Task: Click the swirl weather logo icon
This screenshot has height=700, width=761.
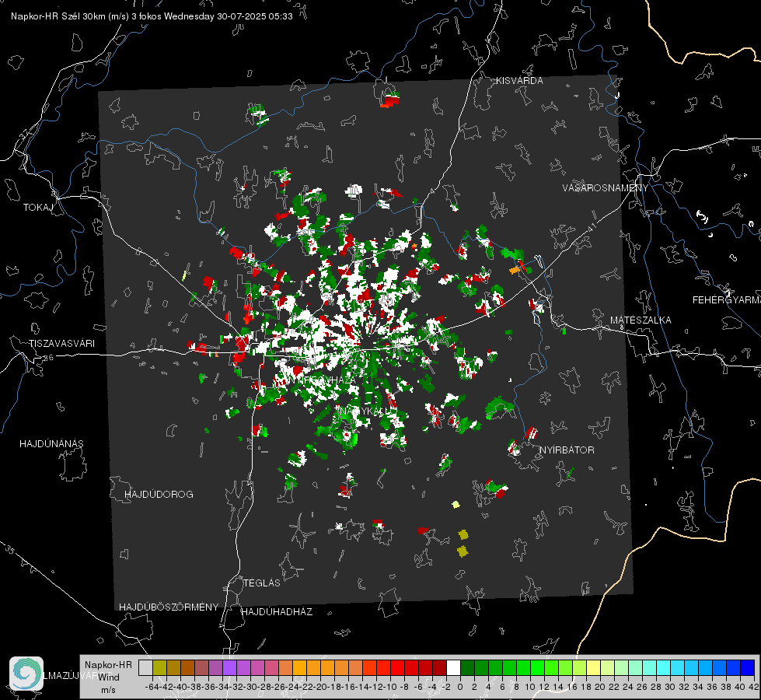Action: tap(26, 674)
